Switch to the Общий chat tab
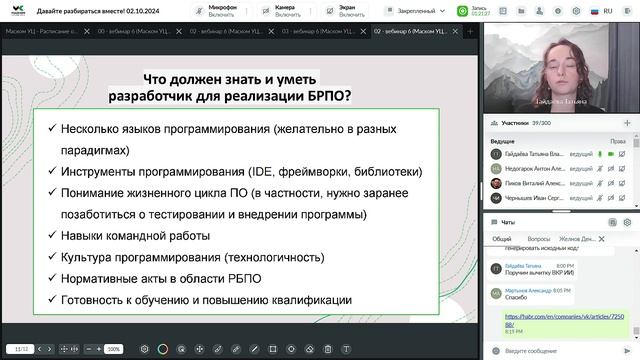The width and height of the screenshot is (640, 360). click(x=502, y=239)
